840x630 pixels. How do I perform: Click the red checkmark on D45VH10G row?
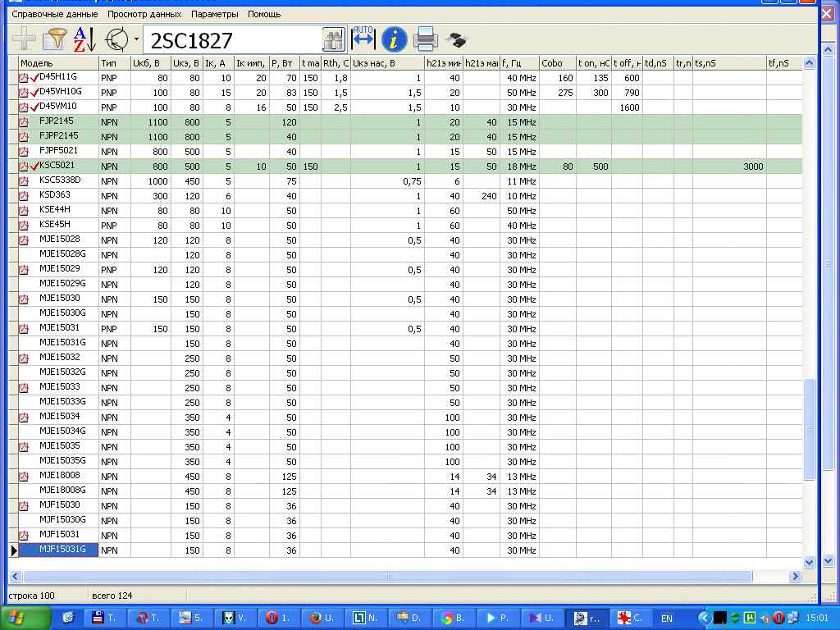(34, 92)
